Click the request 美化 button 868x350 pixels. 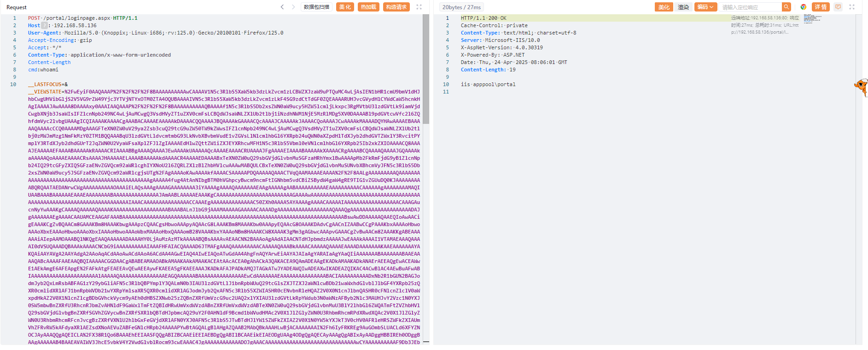[345, 7]
